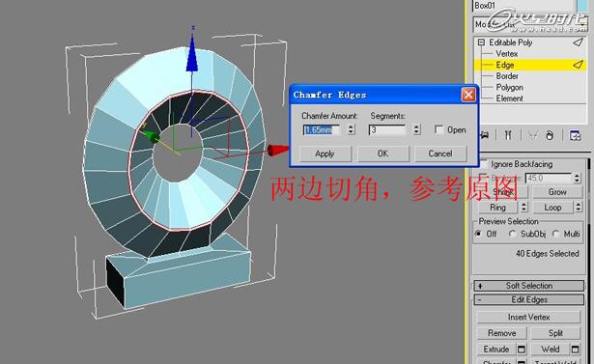
Task: Close the Chamfer Edges dialog
Action: pos(468,95)
